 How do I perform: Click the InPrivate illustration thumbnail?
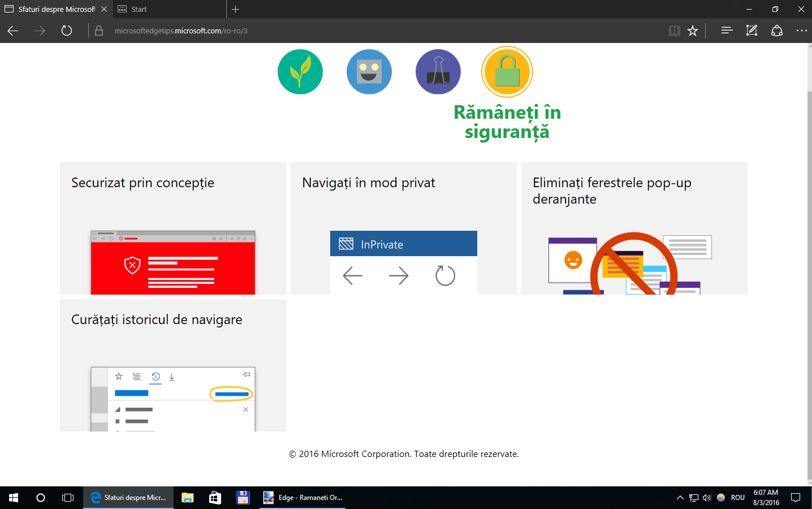pos(404,262)
